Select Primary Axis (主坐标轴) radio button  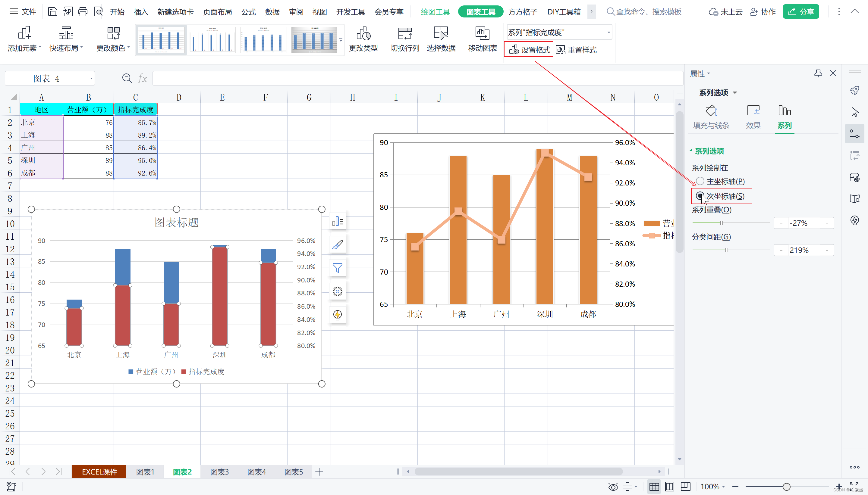700,181
